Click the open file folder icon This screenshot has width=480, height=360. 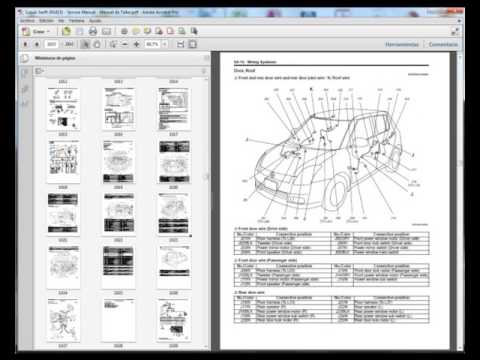(66, 31)
